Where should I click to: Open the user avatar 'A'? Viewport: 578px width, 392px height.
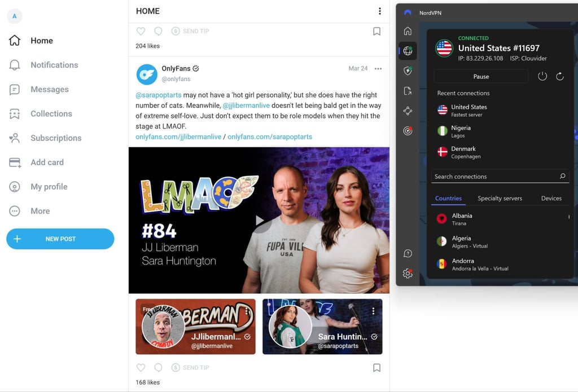click(x=14, y=16)
